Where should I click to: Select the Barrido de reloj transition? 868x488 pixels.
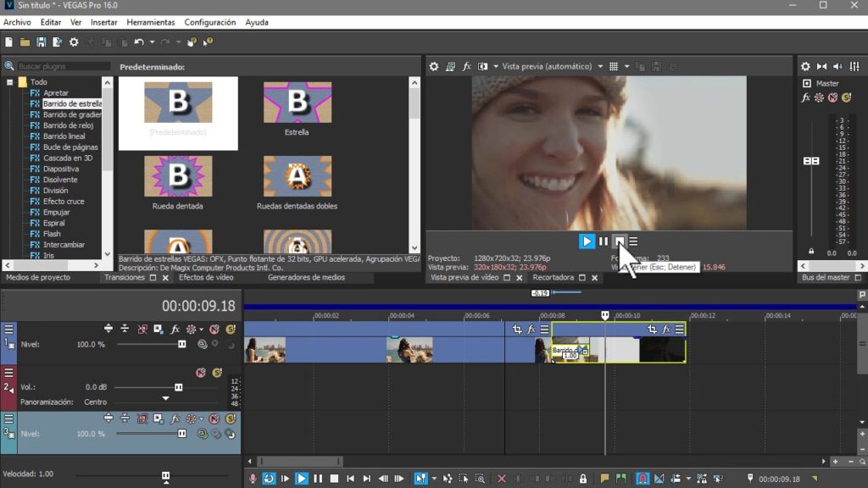pos(68,125)
